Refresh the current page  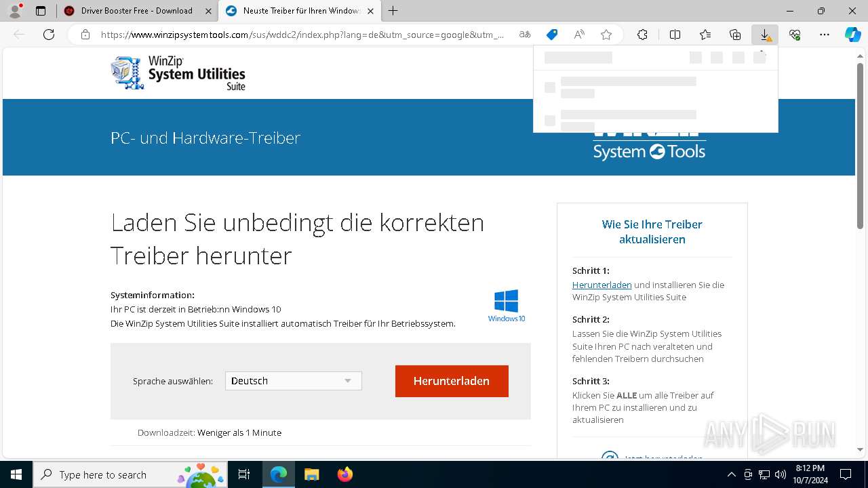pos(49,35)
